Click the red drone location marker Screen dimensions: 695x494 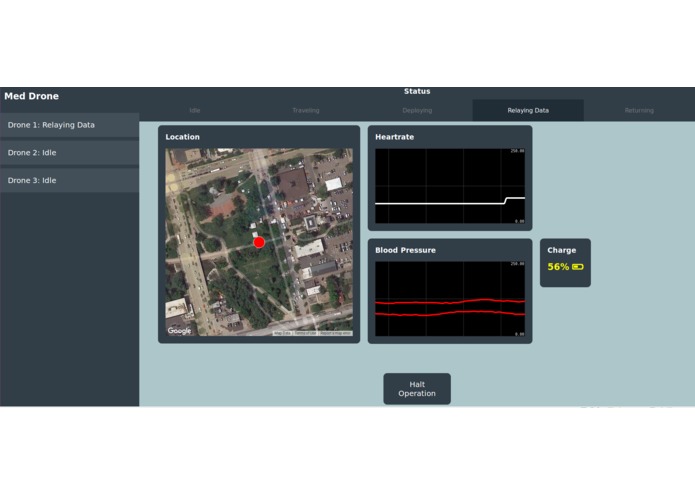[259, 242]
